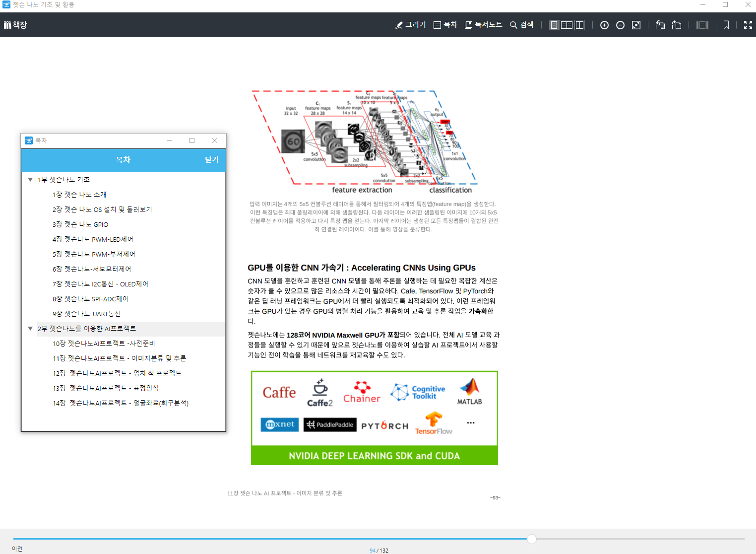Screen dimensions: 756x554
Task: Zoom out with the minus icon
Action: (x=620, y=25)
